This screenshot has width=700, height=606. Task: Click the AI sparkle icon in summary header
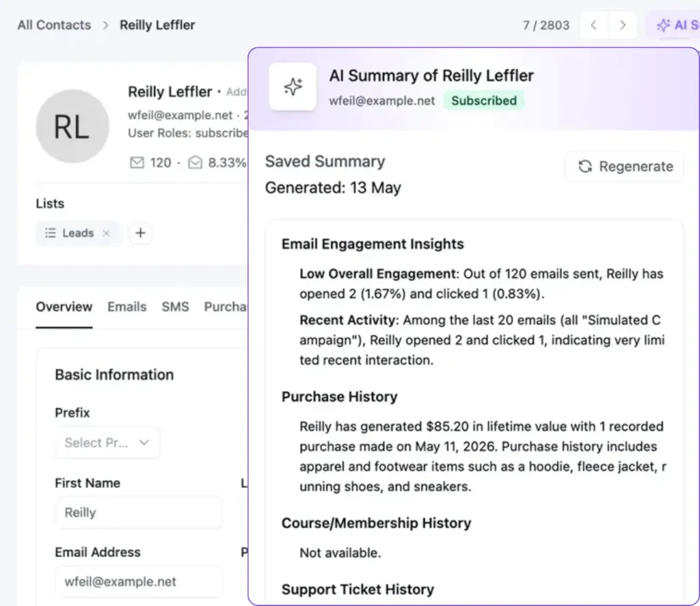click(293, 87)
